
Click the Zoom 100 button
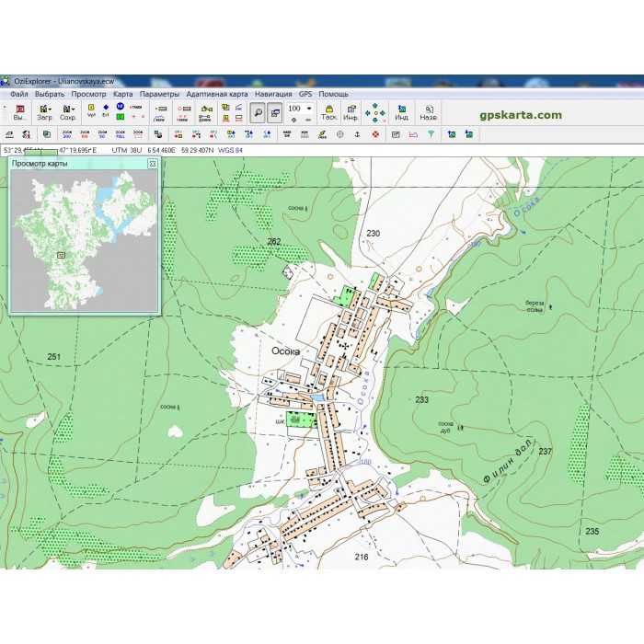tap(85, 134)
